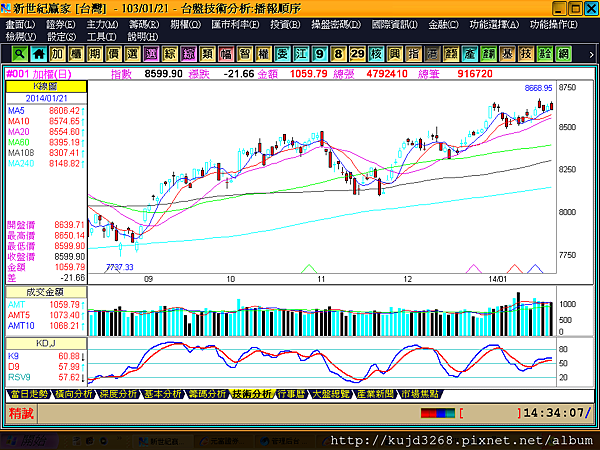
Task: Click the 基 toolbar icon
Action: (507, 54)
